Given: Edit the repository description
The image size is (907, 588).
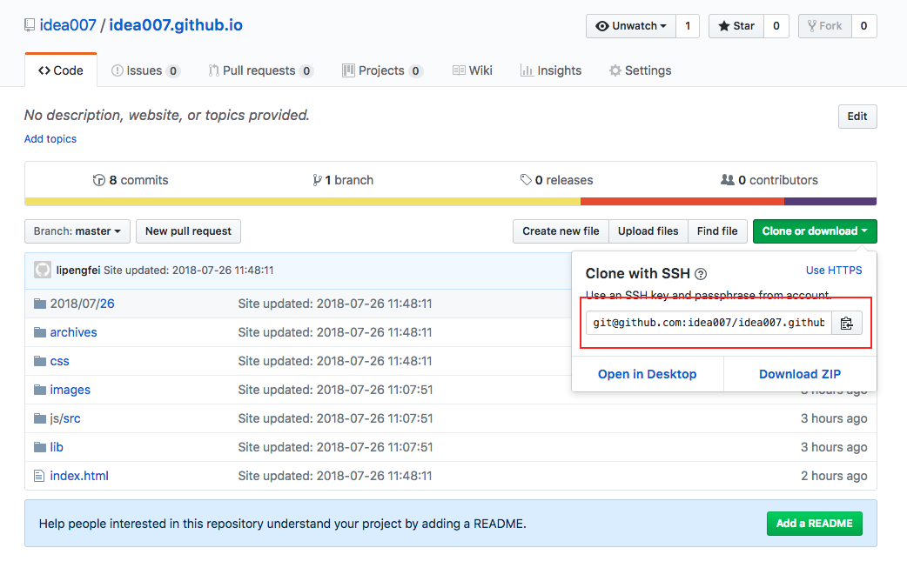Looking at the screenshot, I should pyautogui.click(x=857, y=117).
